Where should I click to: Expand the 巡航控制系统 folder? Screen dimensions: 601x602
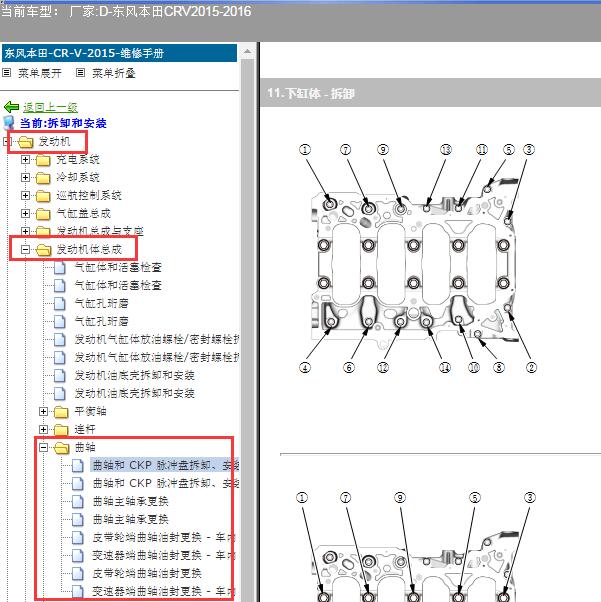(25, 195)
